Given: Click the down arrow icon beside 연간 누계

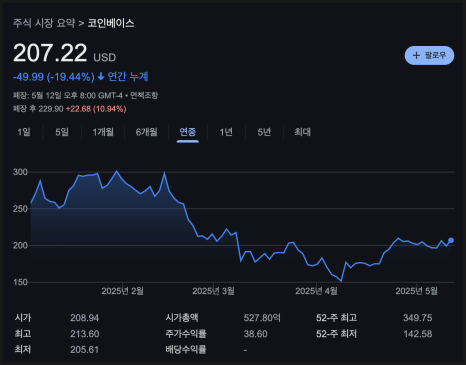Looking at the screenshot, I should (101, 77).
